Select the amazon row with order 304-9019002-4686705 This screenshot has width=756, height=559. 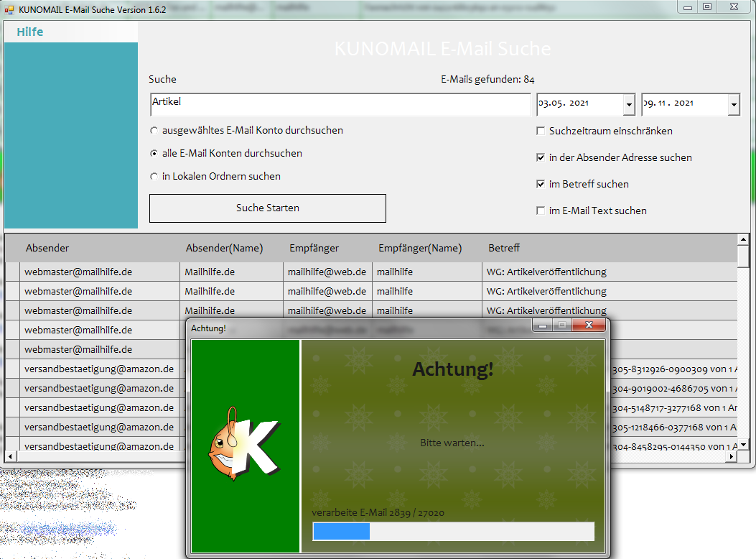[99, 388]
